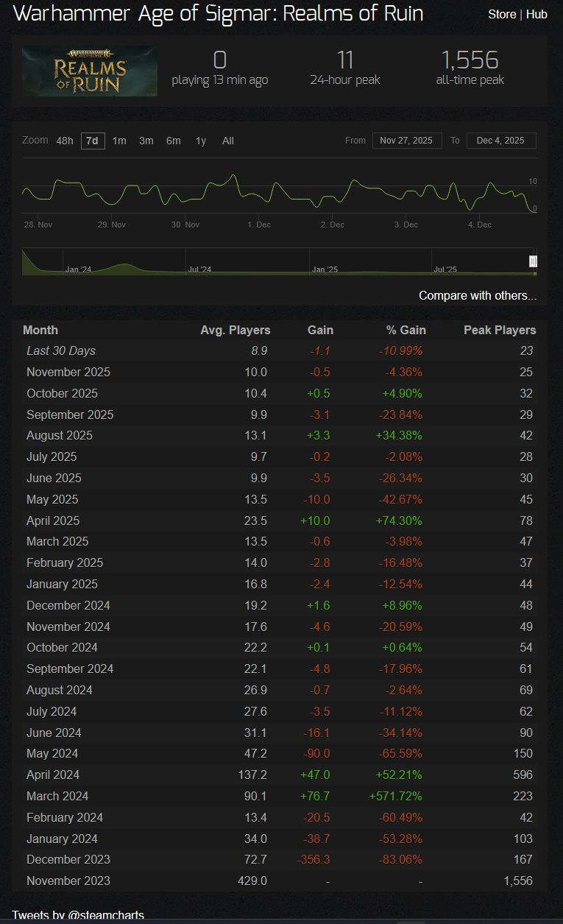The height and width of the screenshot is (924, 563).
Task: Click the March 2024 row label
Action: (x=57, y=796)
